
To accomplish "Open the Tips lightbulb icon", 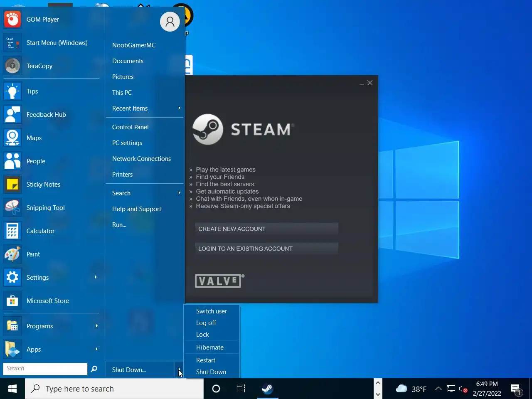I will click(12, 91).
